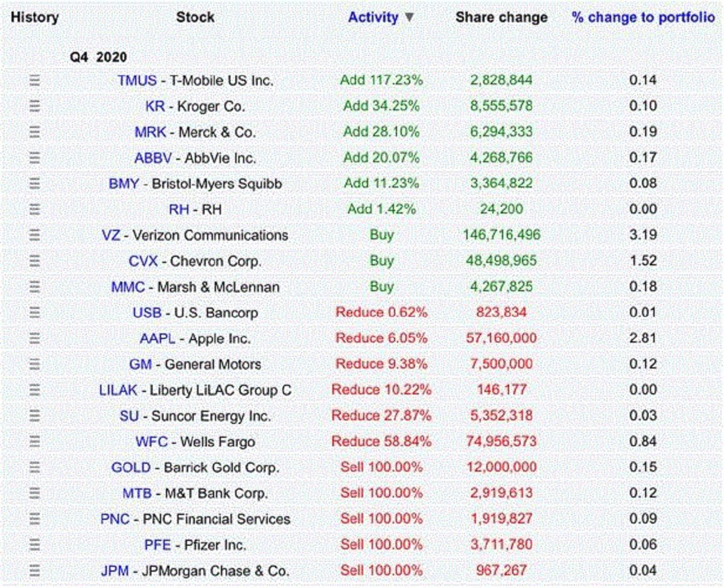Image resolution: width=724 pixels, height=588 pixels.
Task: Open the CVX ticker link
Action: 143,261
